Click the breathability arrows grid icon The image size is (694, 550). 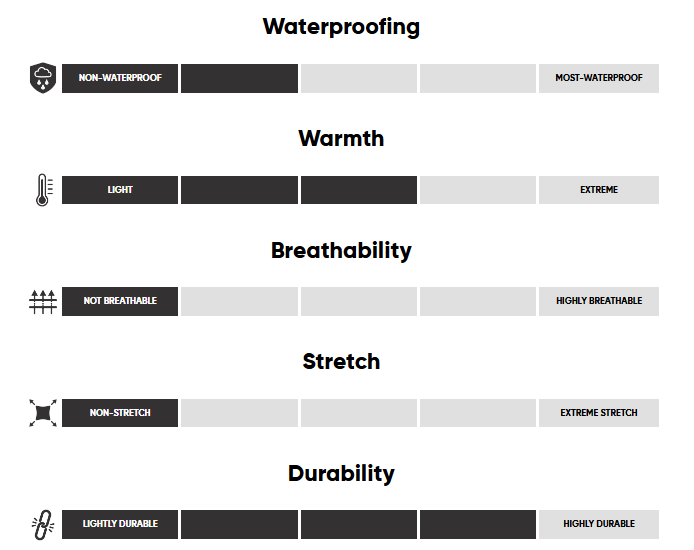pyautogui.click(x=43, y=301)
